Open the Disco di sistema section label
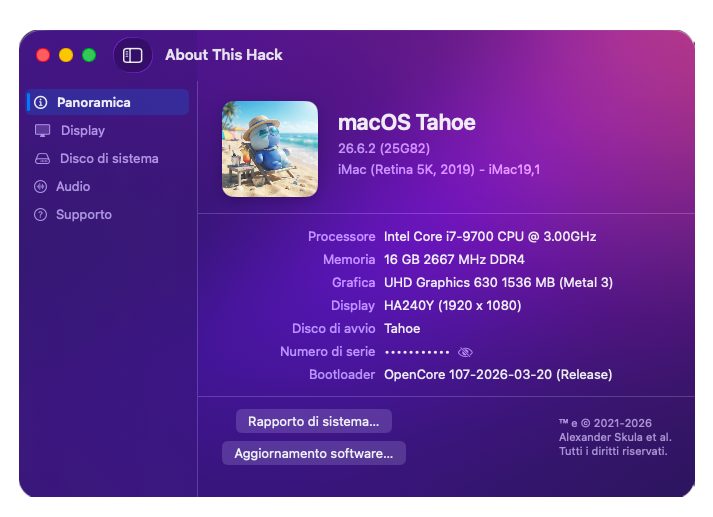713x517 pixels. (x=109, y=159)
